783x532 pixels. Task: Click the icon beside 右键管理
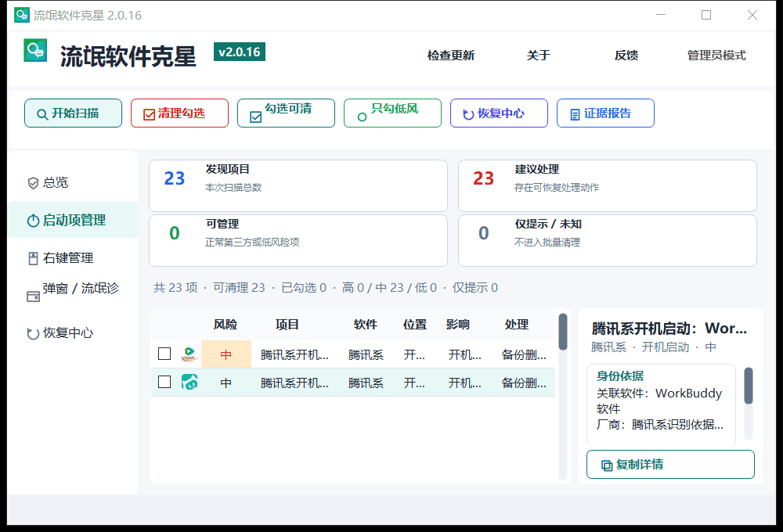[x=33, y=258]
